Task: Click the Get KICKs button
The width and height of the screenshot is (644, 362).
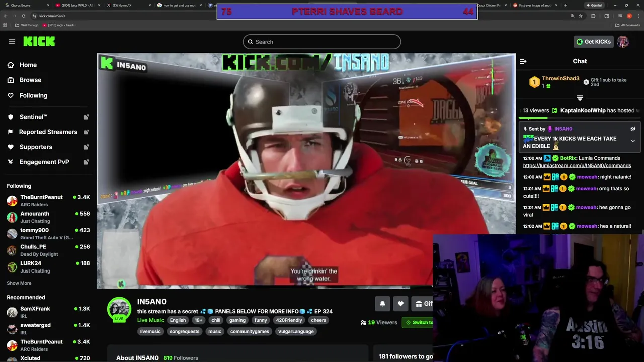Action: click(x=594, y=42)
